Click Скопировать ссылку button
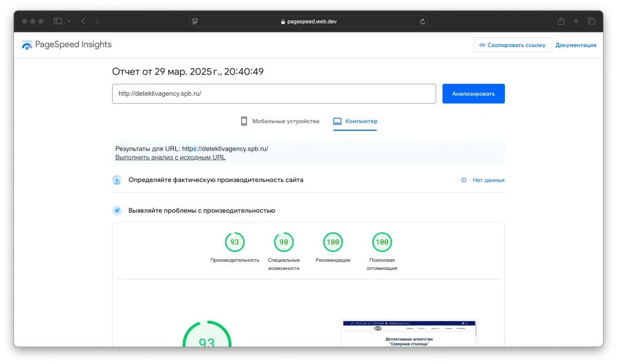Image resolution: width=617 pixels, height=364 pixels. 513,45
